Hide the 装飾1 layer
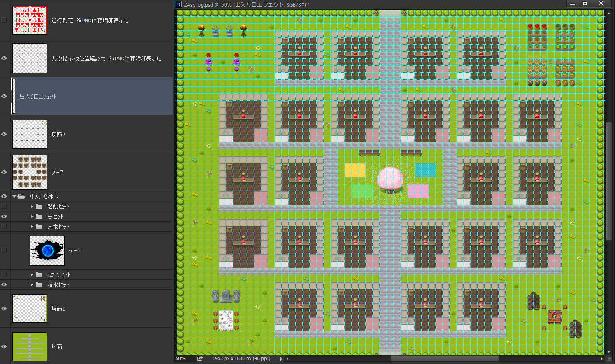Viewport: 615px width, 364px height. tap(4, 309)
